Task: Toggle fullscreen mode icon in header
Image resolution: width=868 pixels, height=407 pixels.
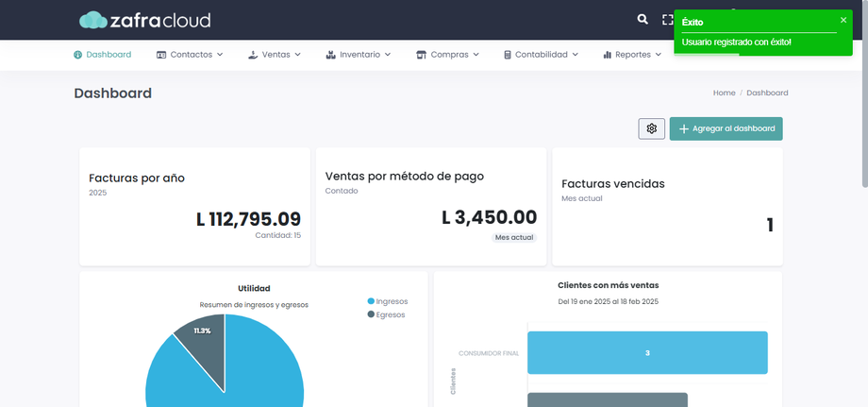Action: click(x=668, y=20)
